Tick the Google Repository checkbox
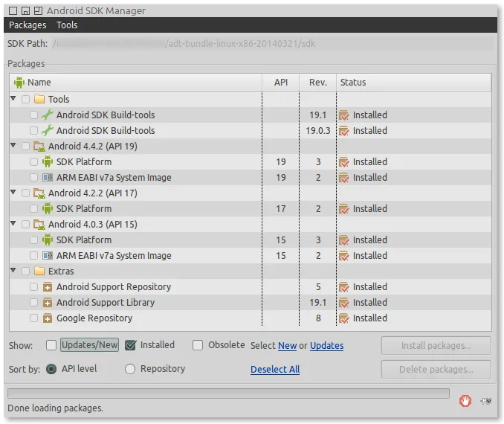Image resolution: width=504 pixels, height=424 pixels. coord(33,318)
